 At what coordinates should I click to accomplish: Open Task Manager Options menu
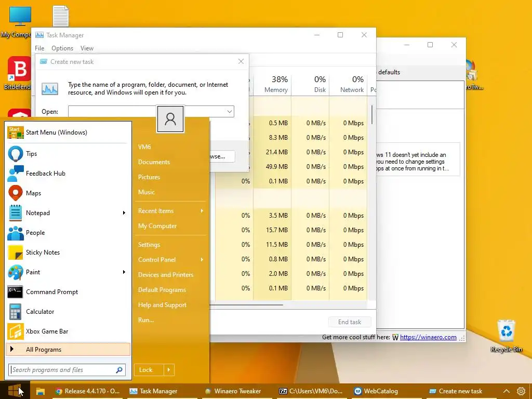62,48
